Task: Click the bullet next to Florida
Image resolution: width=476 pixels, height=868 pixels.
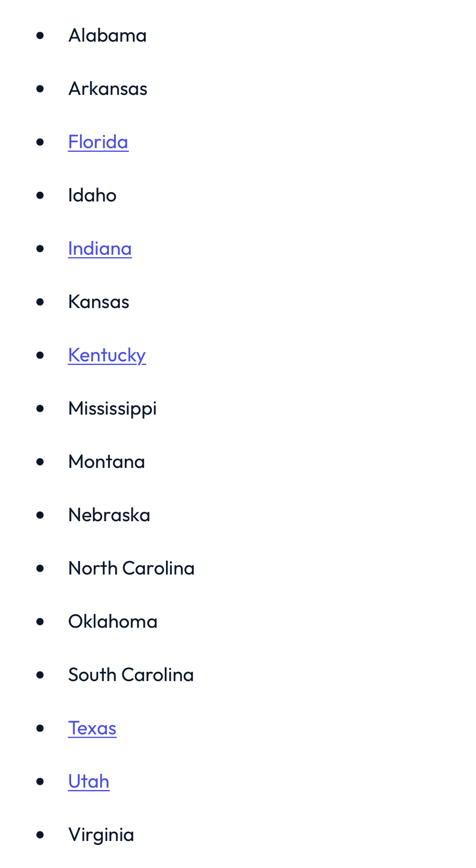Action: [40, 142]
